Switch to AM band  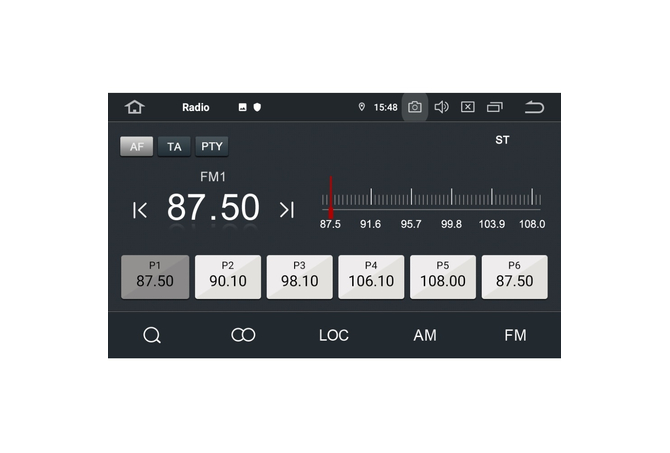(425, 335)
